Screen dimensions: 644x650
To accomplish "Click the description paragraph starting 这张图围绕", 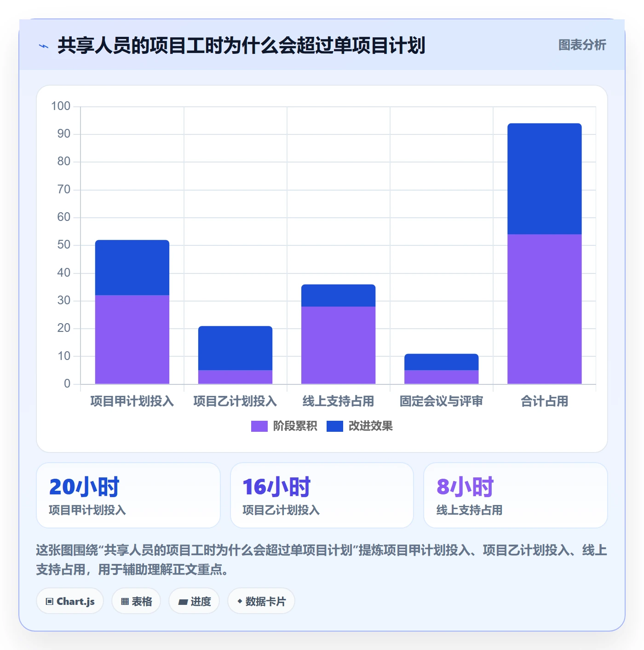I will (x=322, y=560).
